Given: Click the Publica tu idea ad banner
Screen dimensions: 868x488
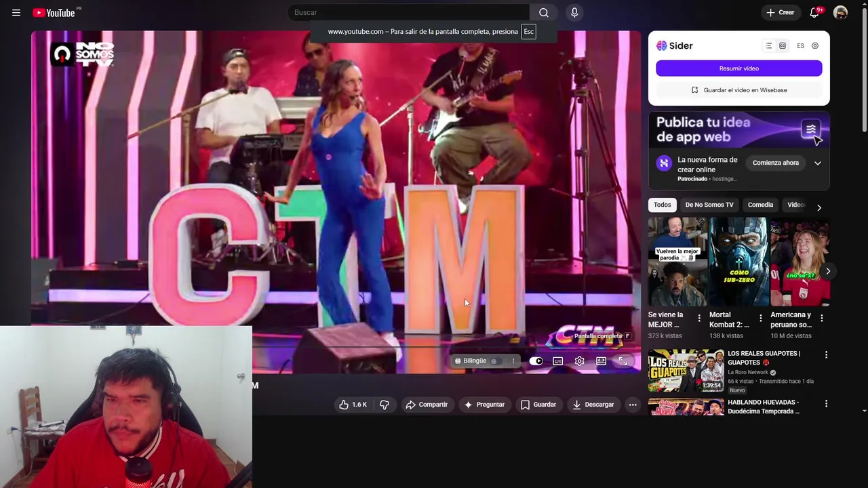Looking at the screenshot, I should point(739,129).
